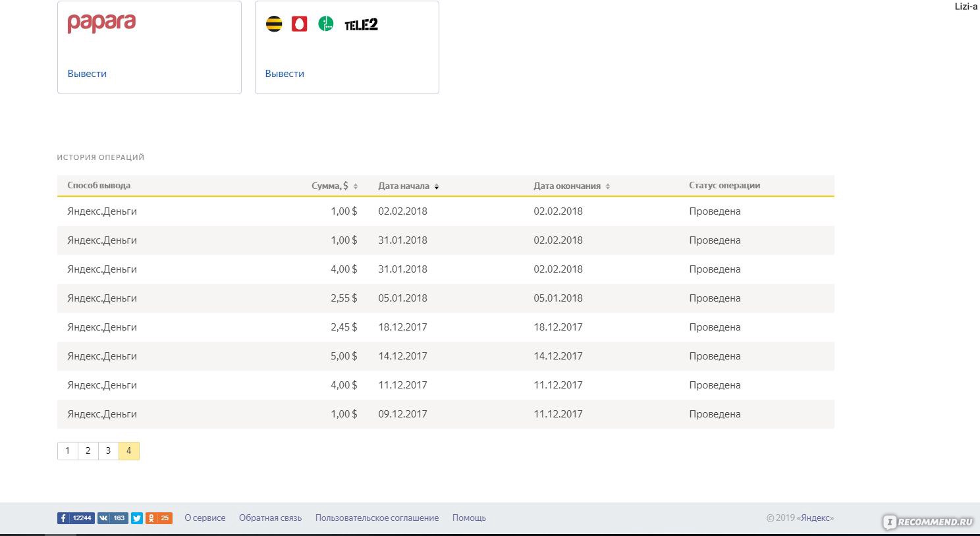Click the Beeline operator icon
The width and height of the screenshot is (980, 536).
[x=274, y=24]
